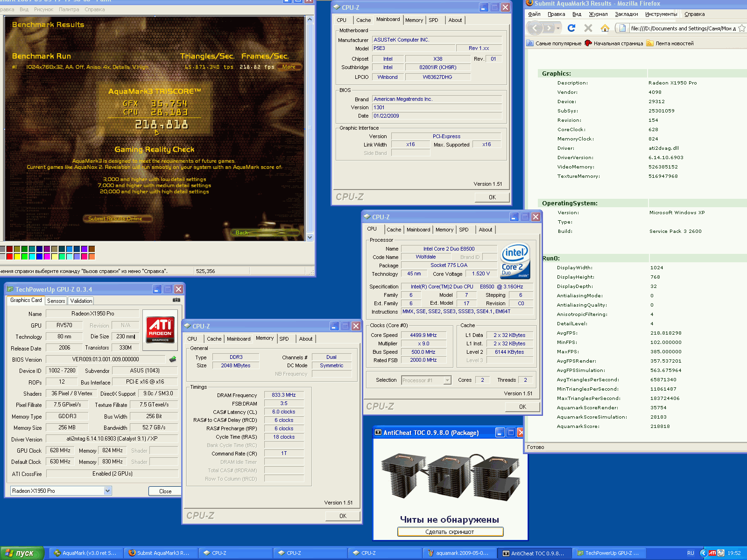Image resolution: width=747 pixels, height=560 pixels.
Task: Go back in Firefox navigation
Action: click(x=535, y=28)
